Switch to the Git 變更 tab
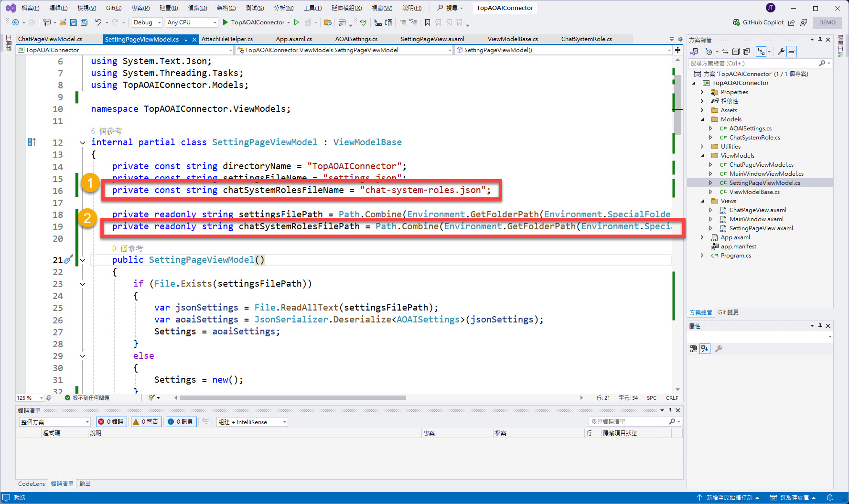Screen dimensions: 849x504 point(728,312)
